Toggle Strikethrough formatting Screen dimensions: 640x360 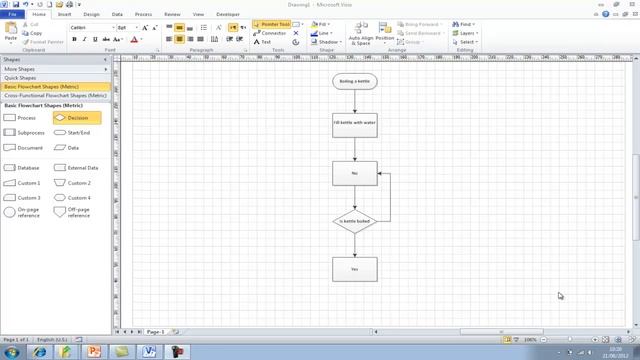click(x=106, y=39)
